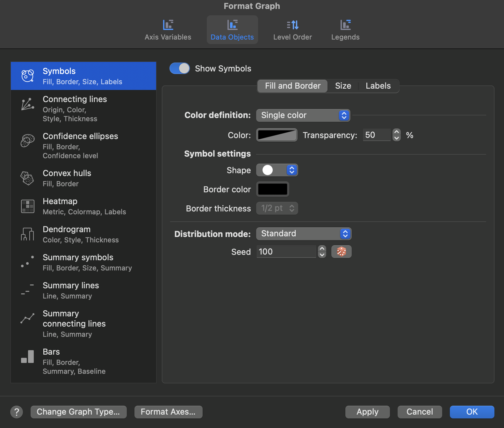Select the Bars chart icon
Image resolution: width=504 pixels, height=428 pixels.
(x=28, y=357)
